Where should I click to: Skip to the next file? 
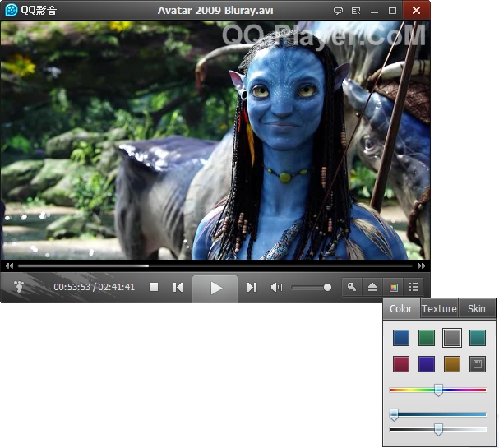tap(252, 288)
